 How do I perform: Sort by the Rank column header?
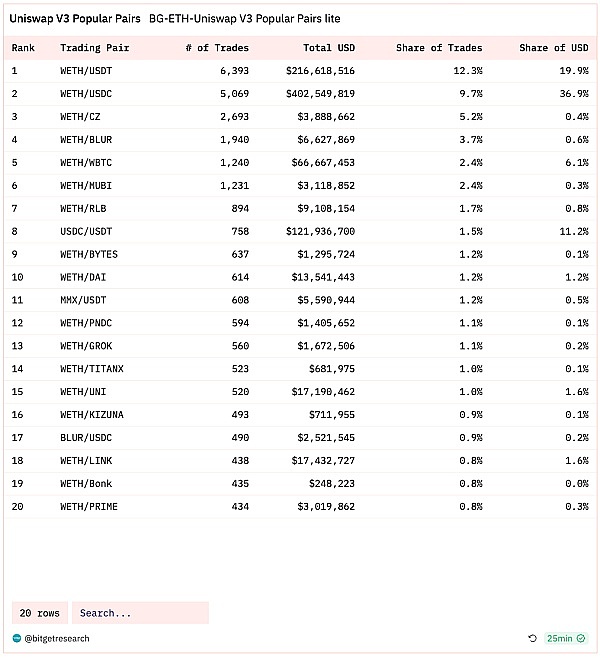[23, 47]
